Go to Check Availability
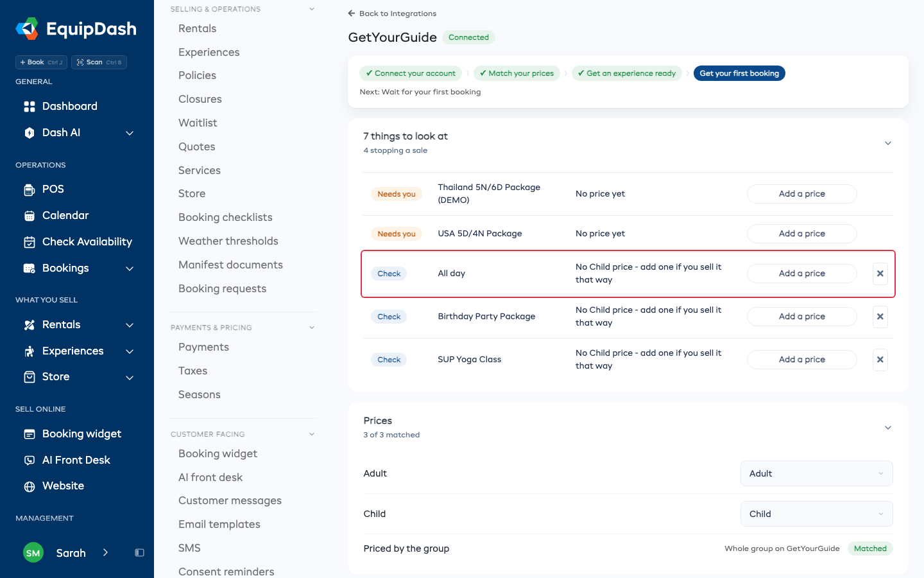The image size is (924, 578). 87,242
